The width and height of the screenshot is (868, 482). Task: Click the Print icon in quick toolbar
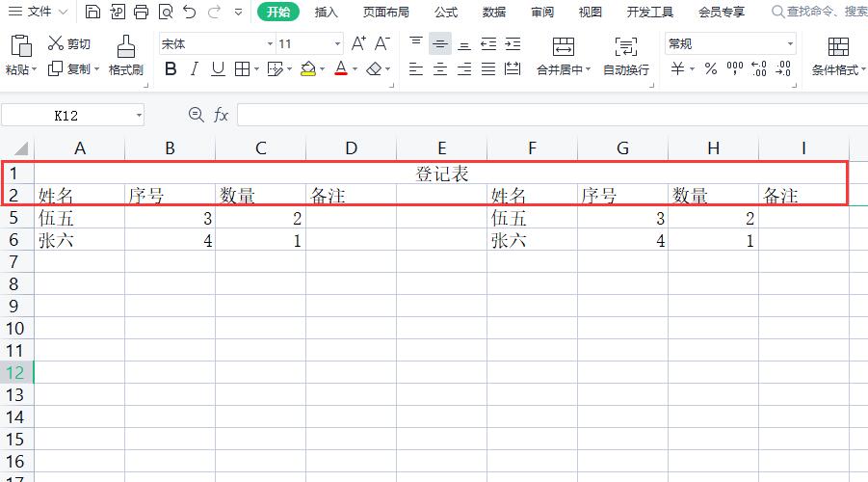click(x=142, y=12)
